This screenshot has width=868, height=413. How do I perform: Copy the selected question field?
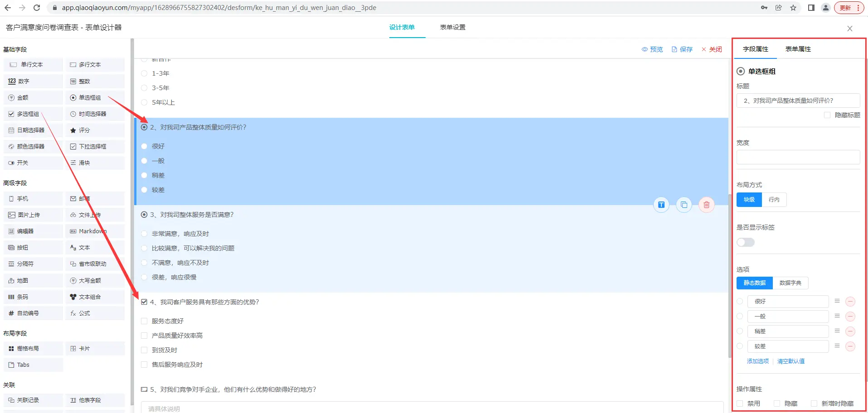684,205
